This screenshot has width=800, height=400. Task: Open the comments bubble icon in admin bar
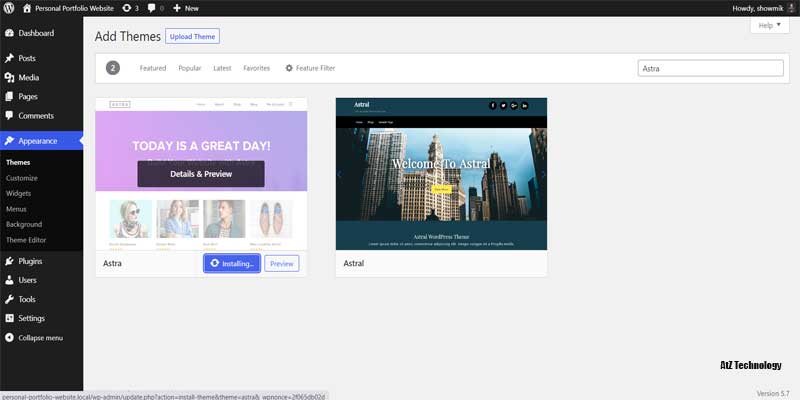(152, 8)
